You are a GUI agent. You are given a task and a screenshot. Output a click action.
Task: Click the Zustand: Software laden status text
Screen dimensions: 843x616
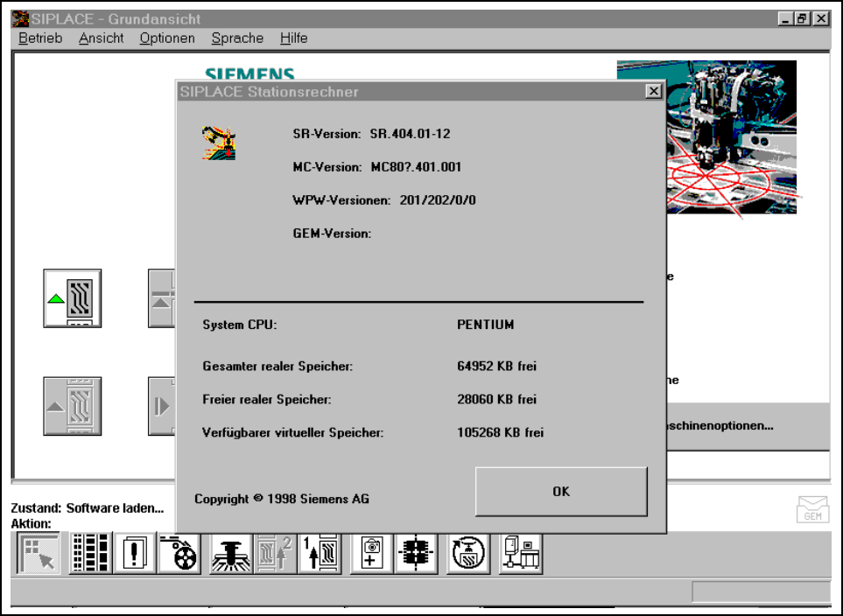88,508
